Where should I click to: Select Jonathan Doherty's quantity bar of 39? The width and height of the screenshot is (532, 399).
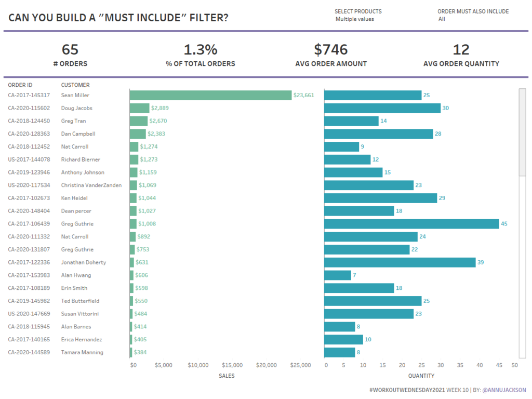[x=400, y=262]
